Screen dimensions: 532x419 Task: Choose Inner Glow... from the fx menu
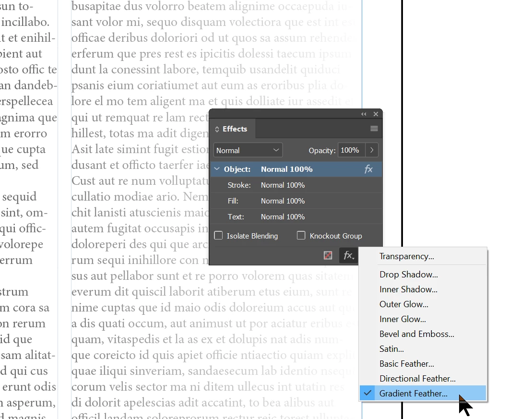point(423,319)
